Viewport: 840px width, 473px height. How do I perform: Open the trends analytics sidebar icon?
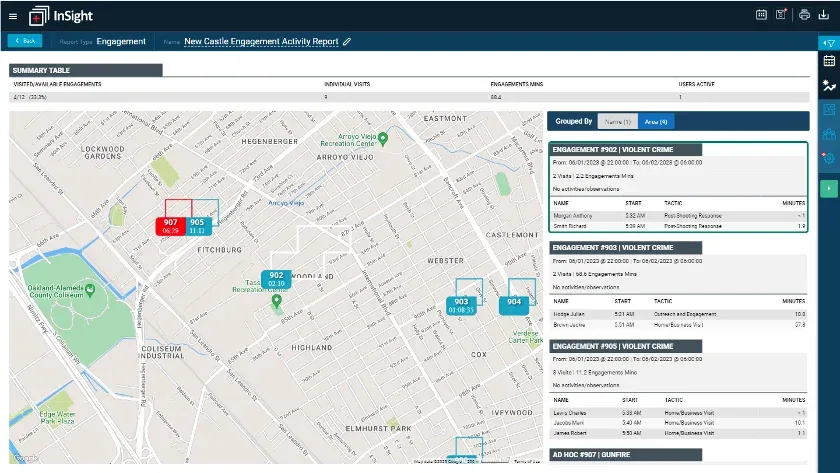tap(829, 85)
